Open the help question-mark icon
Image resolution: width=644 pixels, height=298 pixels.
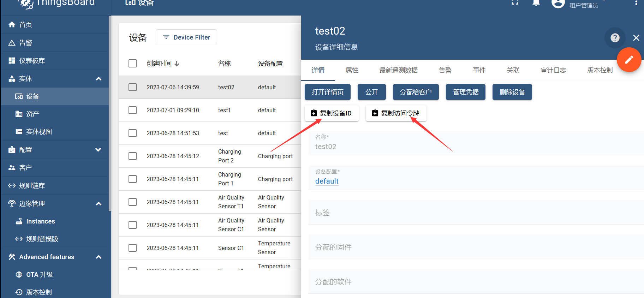[x=615, y=38]
